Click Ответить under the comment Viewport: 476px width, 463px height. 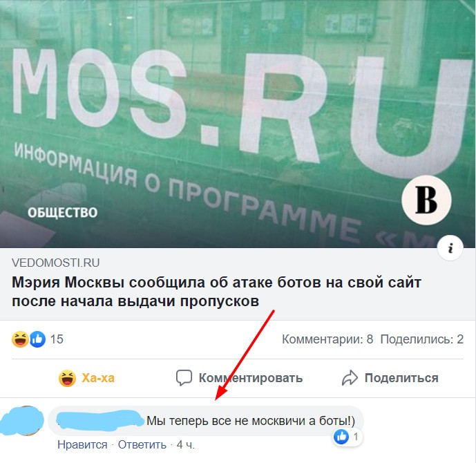(x=142, y=445)
